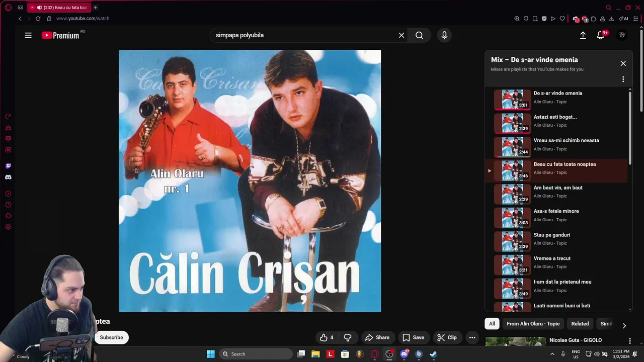Image resolution: width=644 pixels, height=362 pixels.
Task: Share the current video
Action: [x=377, y=337]
